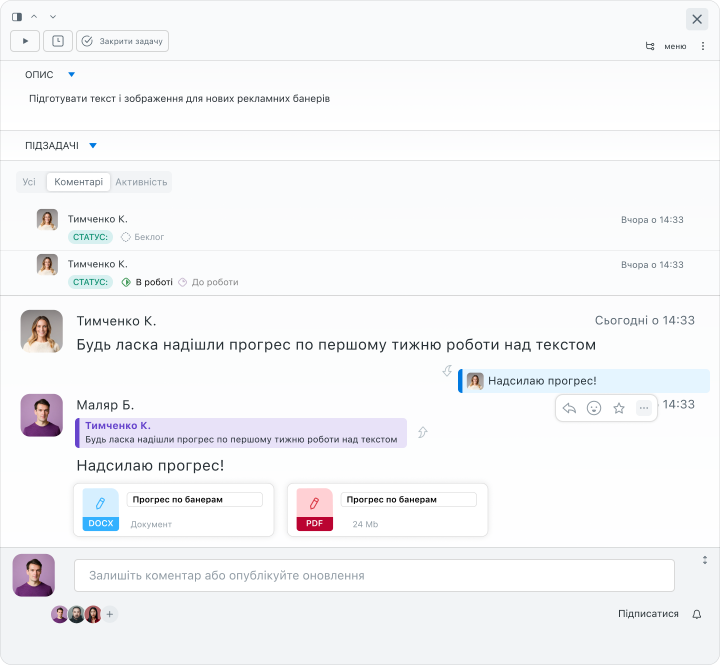The height and width of the screenshot is (665, 720).
Task: Click the Закрити задачу button
Action: (x=123, y=41)
